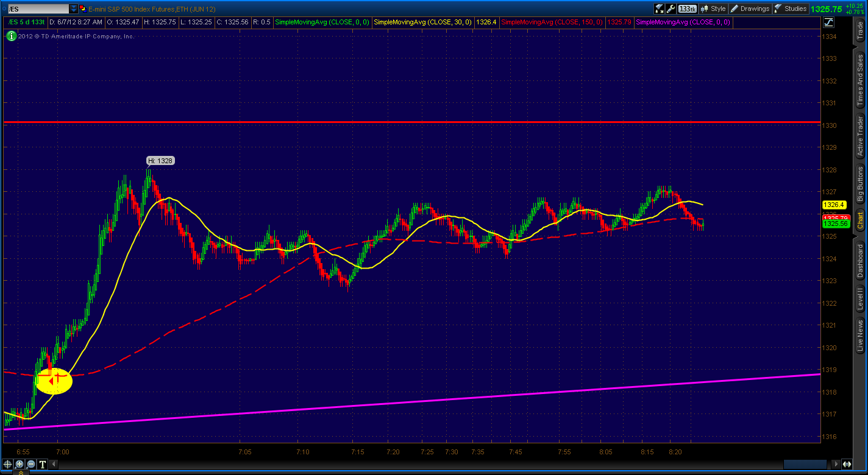
Task: Click the green 1325.56 price axis tag
Action: 836,223
